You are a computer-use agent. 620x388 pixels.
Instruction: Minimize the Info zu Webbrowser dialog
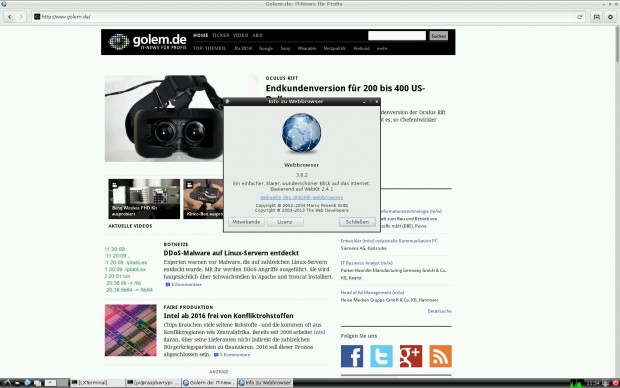coord(364,102)
